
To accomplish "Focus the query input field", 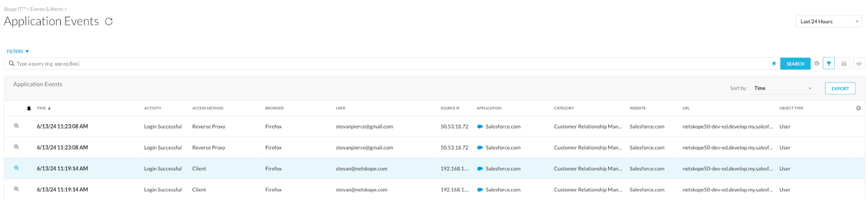I will click(392, 63).
